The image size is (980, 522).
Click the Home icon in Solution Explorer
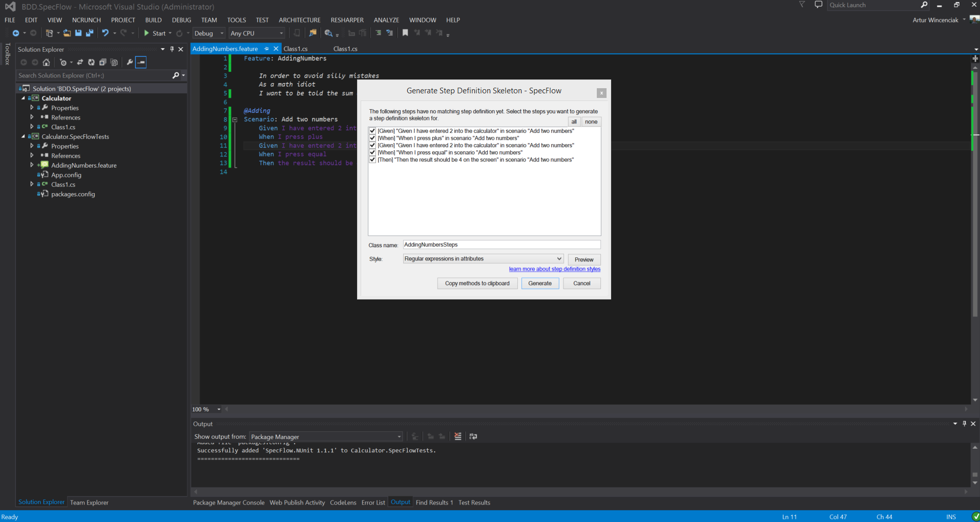(x=46, y=63)
